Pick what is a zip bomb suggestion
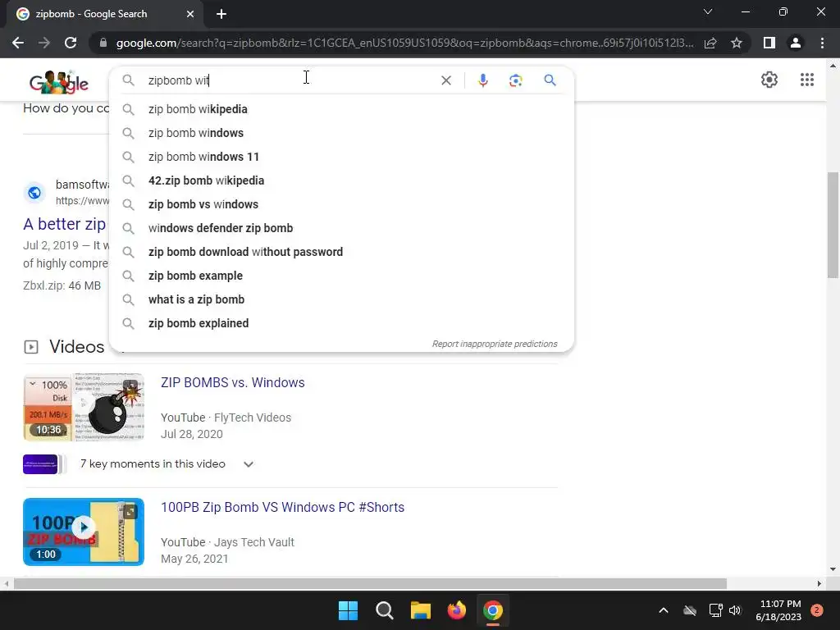This screenshot has width=840, height=630. point(342,299)
